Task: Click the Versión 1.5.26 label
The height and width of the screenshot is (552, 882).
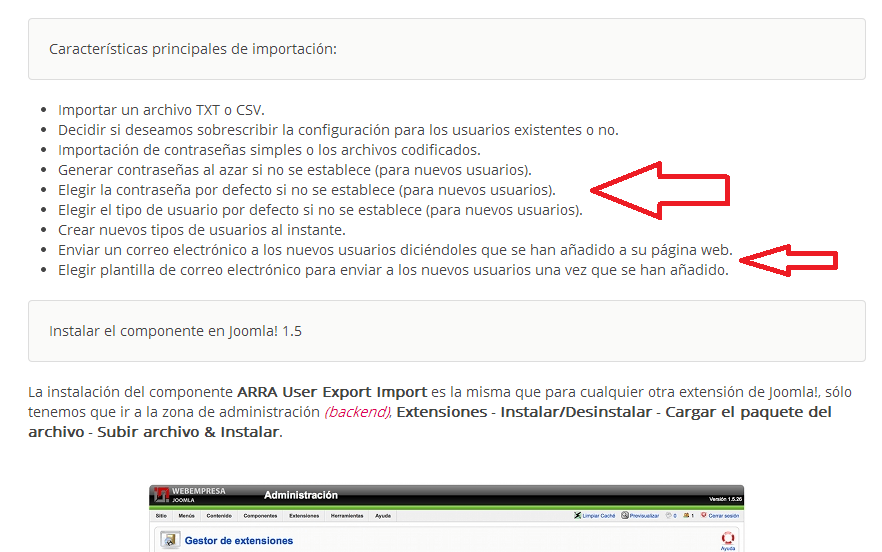Action: point(726,499)
